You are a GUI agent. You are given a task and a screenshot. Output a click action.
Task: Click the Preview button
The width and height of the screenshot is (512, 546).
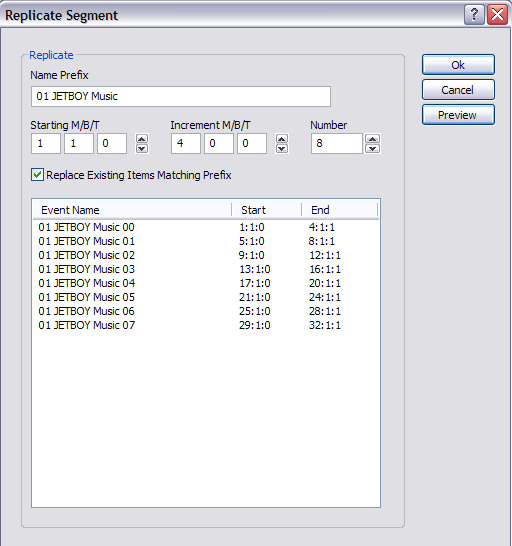458,115
